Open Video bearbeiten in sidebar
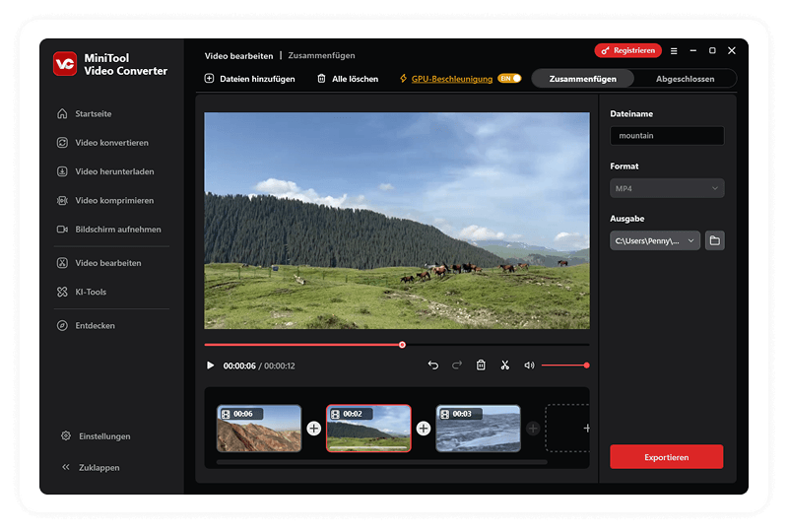This screenshot has height=532, width=788. 98,263
